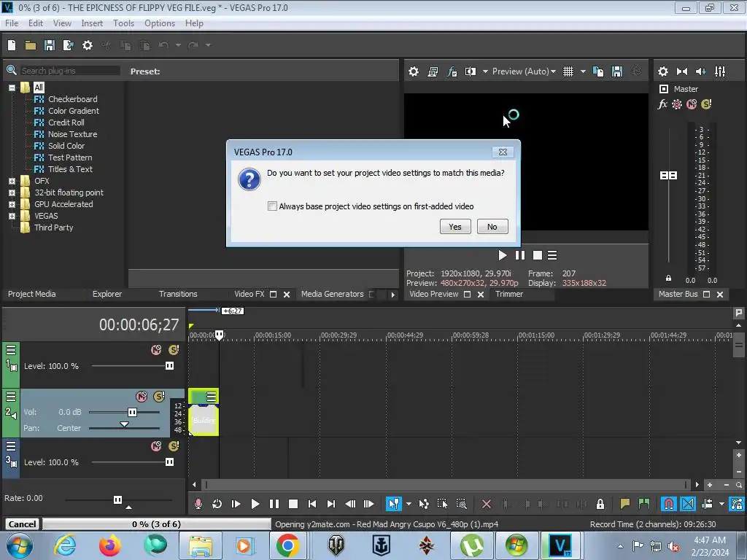The width and height of the screenshot is (747, 560).
Task: Click Downmix Output icon in Master Bus
Action: tap(682, 71)
